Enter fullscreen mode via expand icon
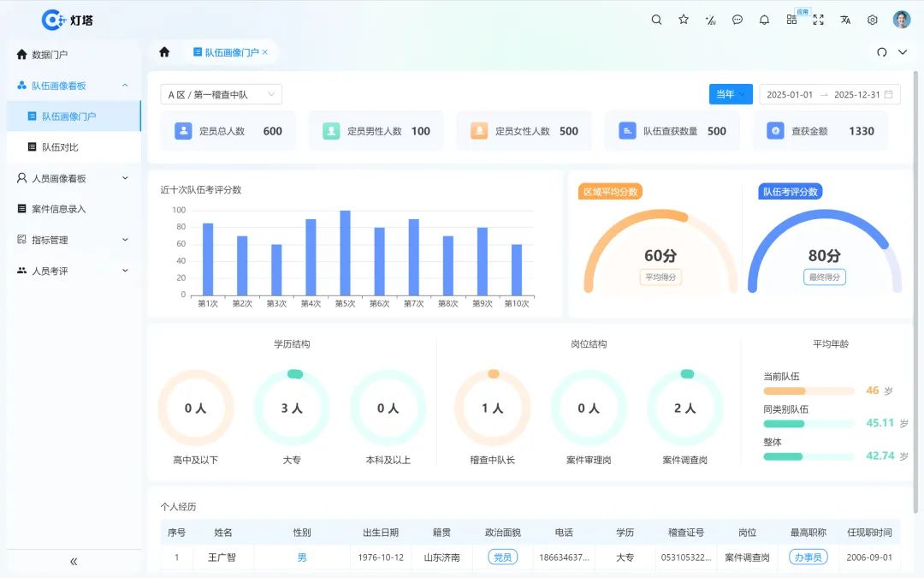This screenshot has width=924, height=578. [818, 19]
